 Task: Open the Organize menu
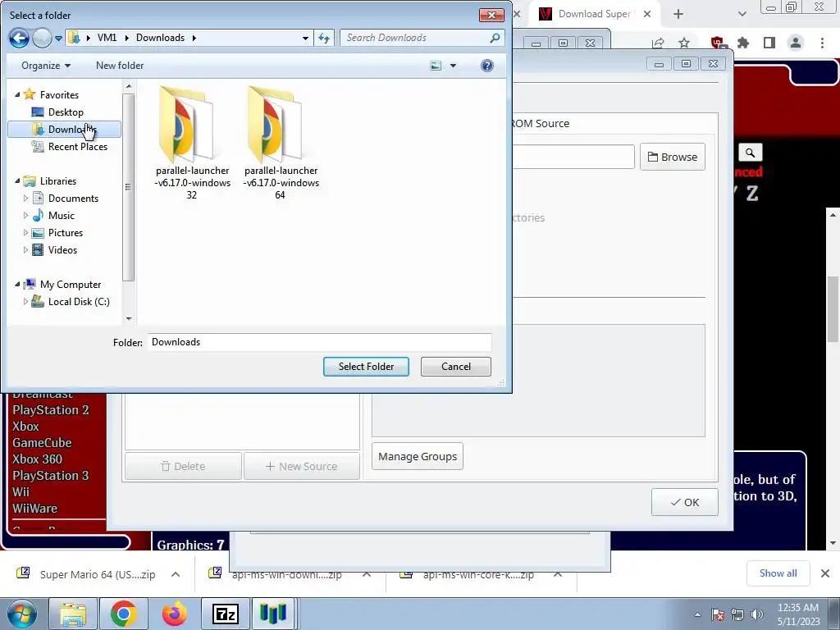(46, 66)
